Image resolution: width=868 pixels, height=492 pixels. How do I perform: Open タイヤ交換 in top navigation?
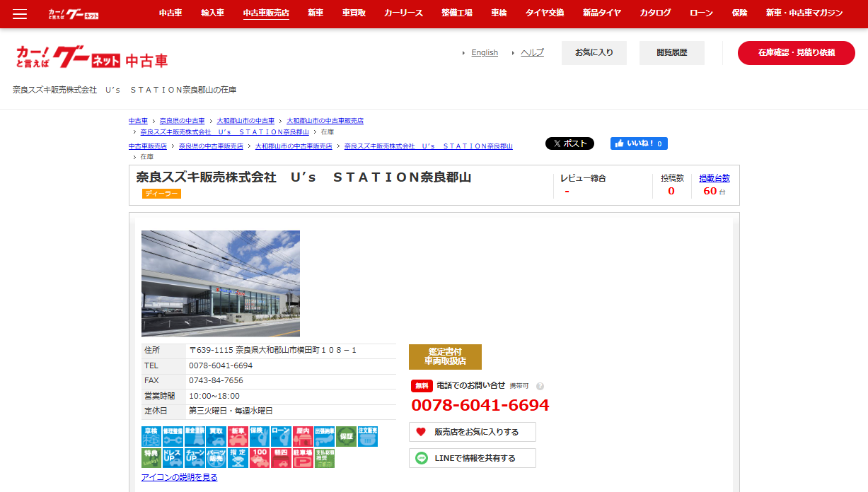(545, 13)
